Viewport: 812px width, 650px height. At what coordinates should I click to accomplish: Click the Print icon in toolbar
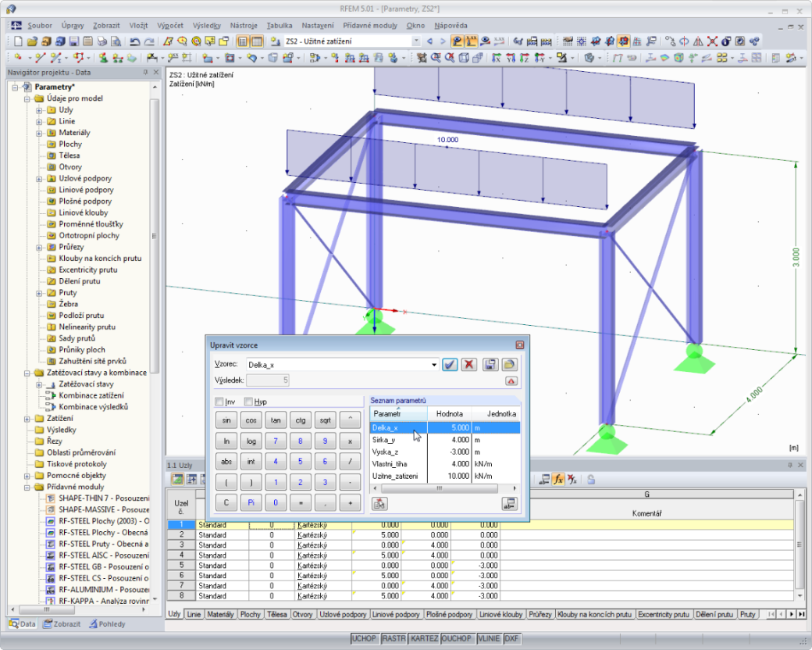tap(102, 41)
